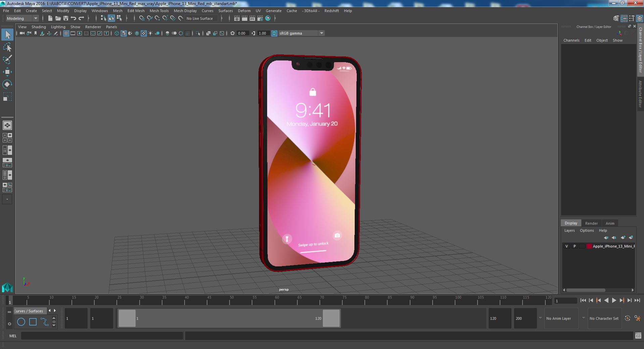This screenshot has width=644, height=349.
Task: Activate the Lasso Select tool
Action: click(7, 47)
